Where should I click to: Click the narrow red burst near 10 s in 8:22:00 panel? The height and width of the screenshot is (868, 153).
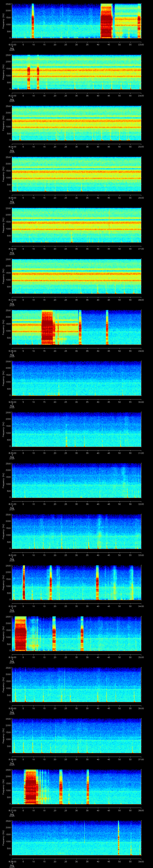click(x=33, y=21)
